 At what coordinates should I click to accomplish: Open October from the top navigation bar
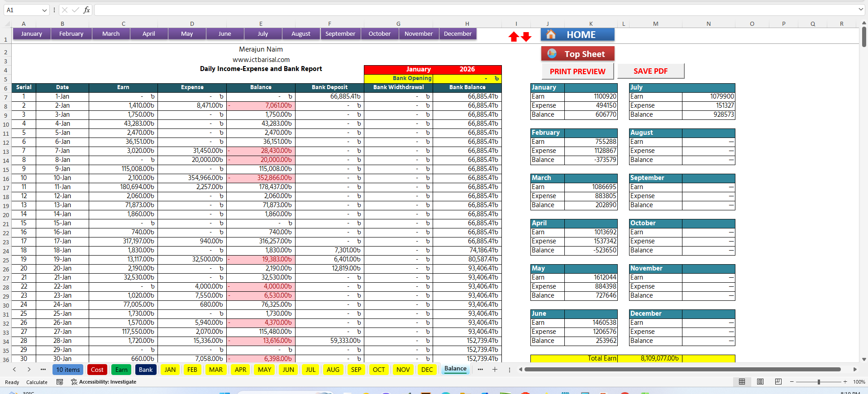pos(380,34)
